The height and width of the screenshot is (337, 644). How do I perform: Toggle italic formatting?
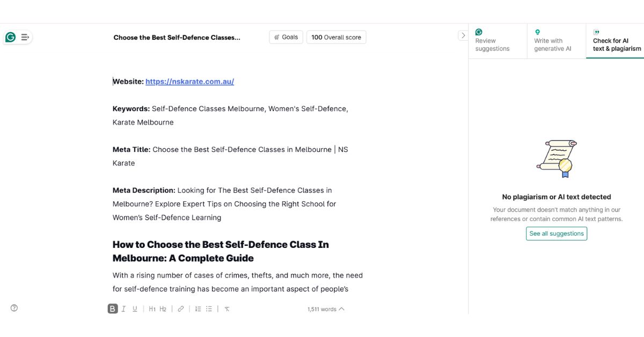(123, 309)
